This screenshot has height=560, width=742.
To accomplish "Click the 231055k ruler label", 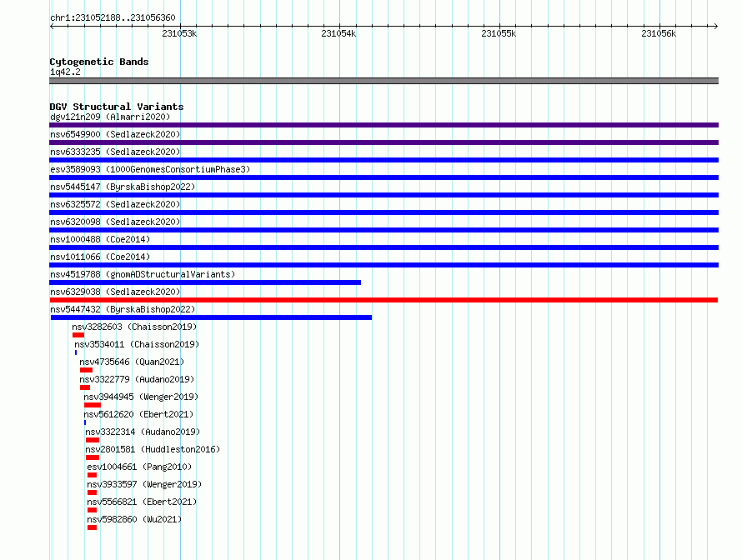I will pos(499,33).
